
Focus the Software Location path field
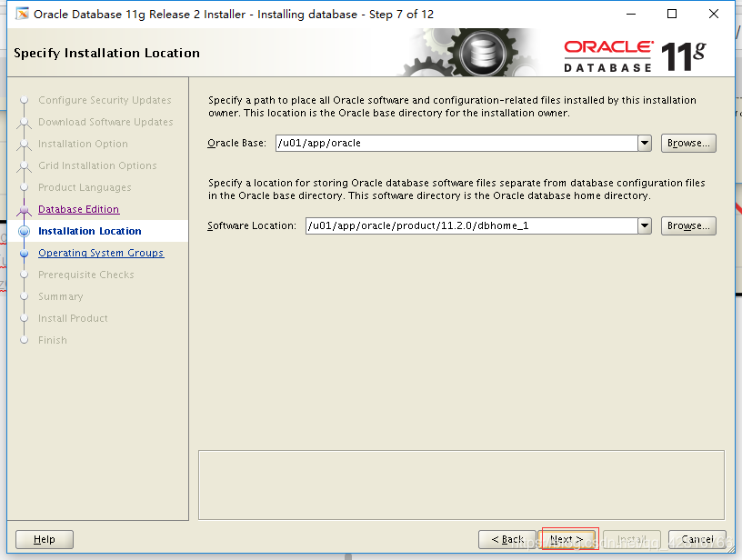[472, 225]
